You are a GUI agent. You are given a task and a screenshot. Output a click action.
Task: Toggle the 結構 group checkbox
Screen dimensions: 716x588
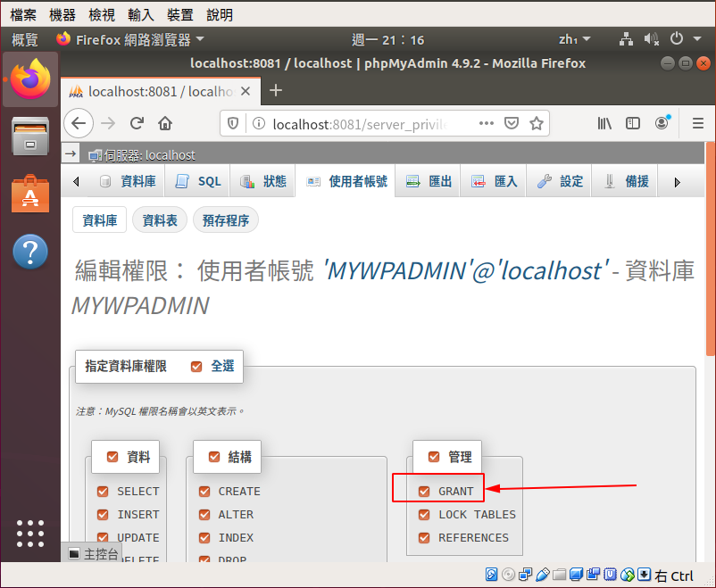click(214, 457)
